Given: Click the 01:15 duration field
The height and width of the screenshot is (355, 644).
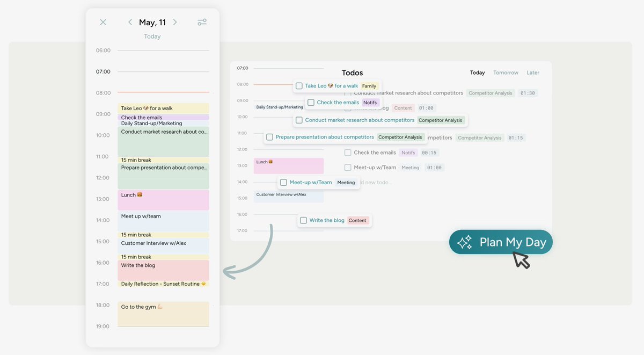Looking at the screenshot, I should pyautogui.click(x=516, y=137).
